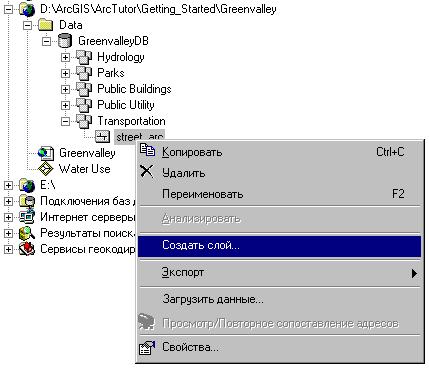429x368 pixels.
Task: Select Копировать in the context menu
Action: tap(279, 152)
